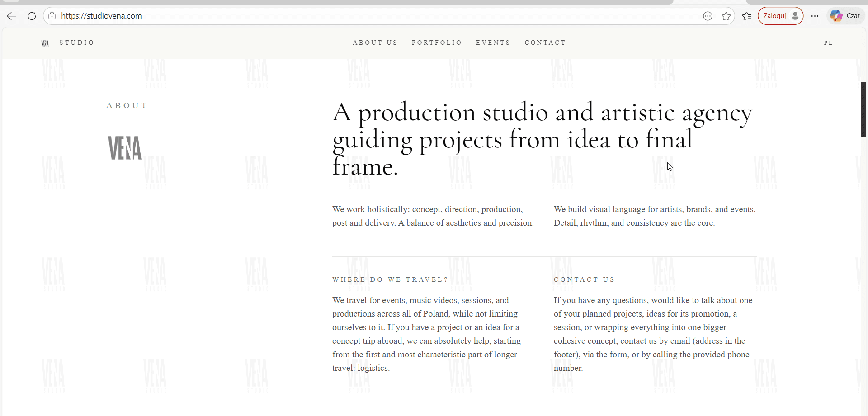The height and width of the screenshot is (416, 868).
Task: Click inside the browser address bar
Action: coord(316,16)
